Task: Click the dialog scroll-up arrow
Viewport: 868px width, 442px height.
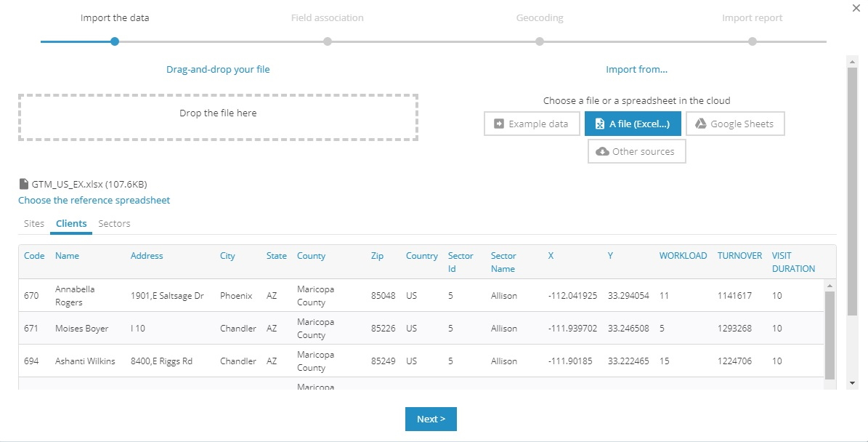Action: pos(853,63)
